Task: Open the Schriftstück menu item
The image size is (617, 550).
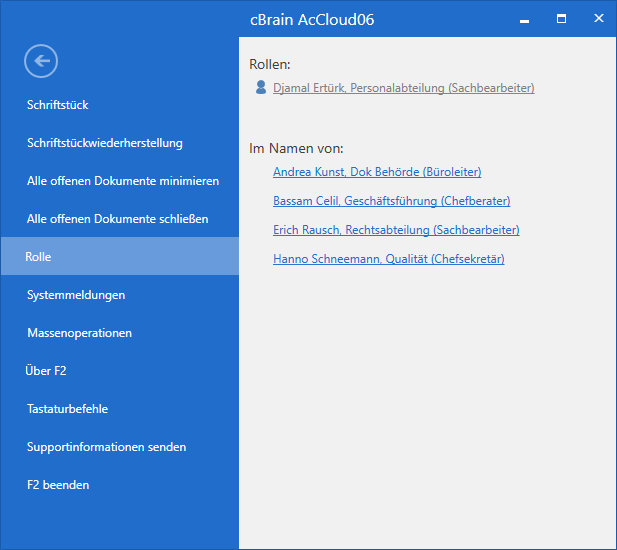Action: (58, 105)
